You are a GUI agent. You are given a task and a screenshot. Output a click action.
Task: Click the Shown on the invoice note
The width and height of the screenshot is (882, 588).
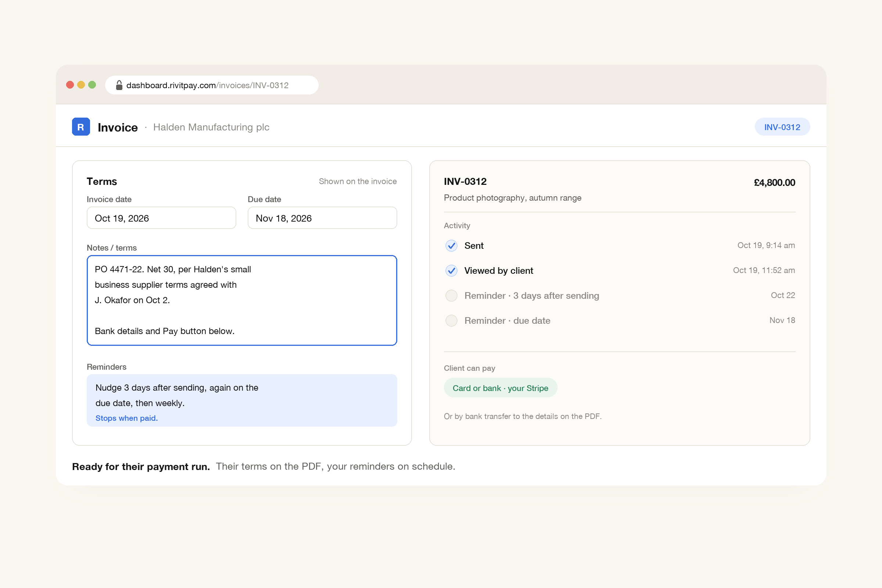[357, 181]
